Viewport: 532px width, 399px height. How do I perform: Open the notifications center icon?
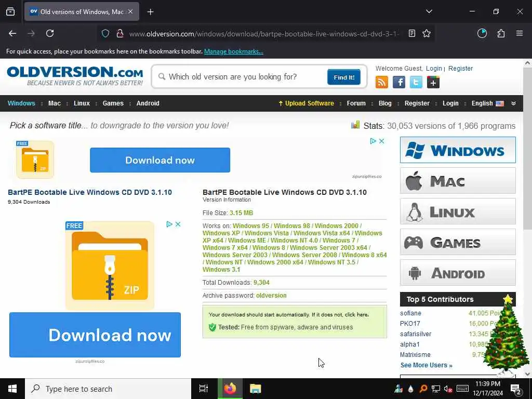[516, 389]
